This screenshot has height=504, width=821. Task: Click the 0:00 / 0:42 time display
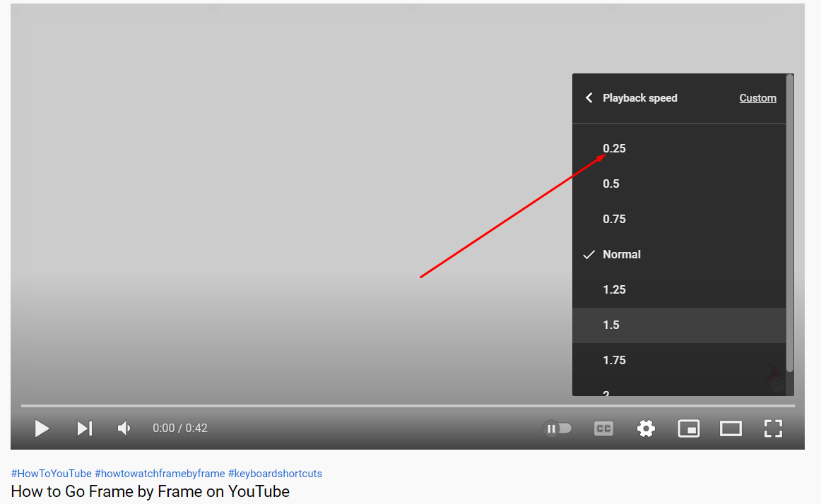click(x=180, y=428)
